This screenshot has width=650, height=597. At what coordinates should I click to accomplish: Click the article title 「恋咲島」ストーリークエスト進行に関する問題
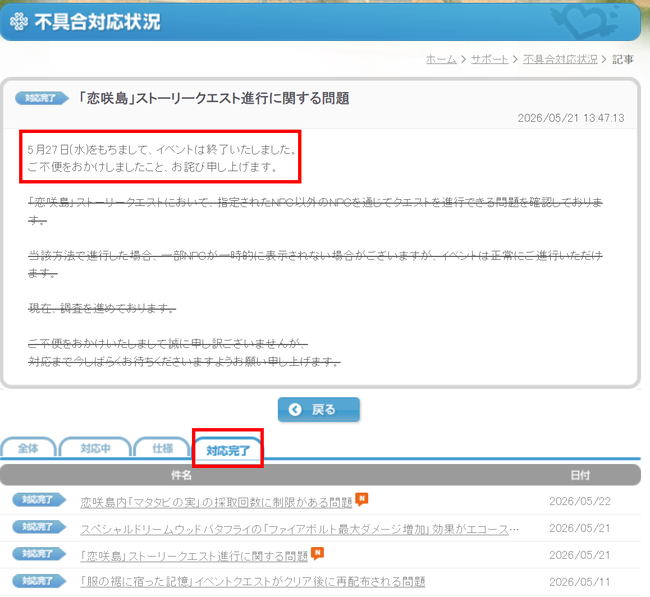coord(213,99)
